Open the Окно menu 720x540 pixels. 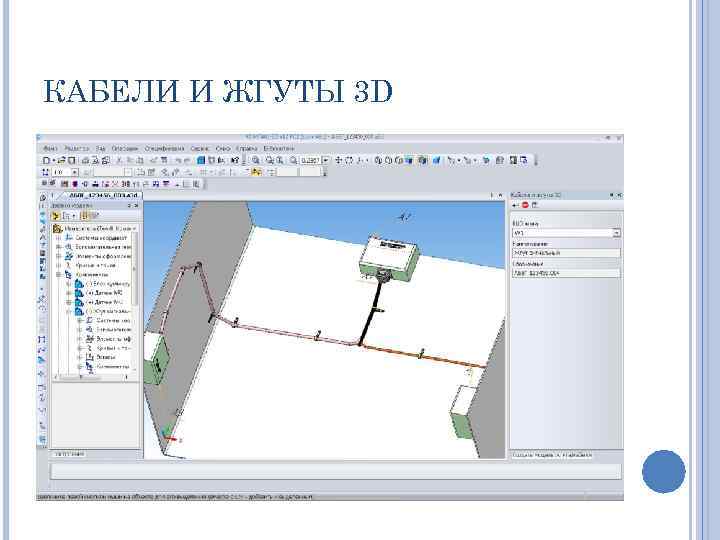pyautogui.click(x=223, y=149)
